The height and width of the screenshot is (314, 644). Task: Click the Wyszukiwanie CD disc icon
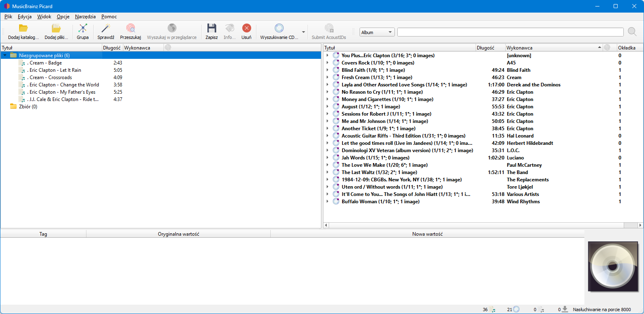[x=279, y=28]
